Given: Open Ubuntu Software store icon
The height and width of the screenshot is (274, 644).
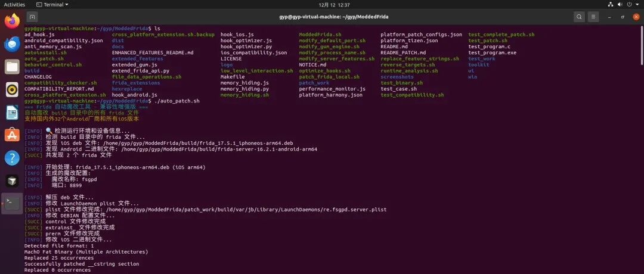Looking at the screenshot, I should tap(12, 135).
